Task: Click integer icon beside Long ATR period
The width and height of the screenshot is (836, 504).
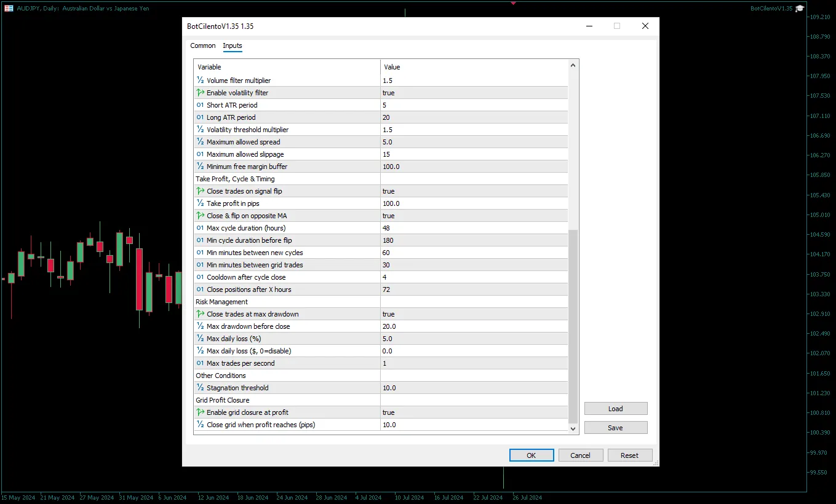Action: pos(200,117)
